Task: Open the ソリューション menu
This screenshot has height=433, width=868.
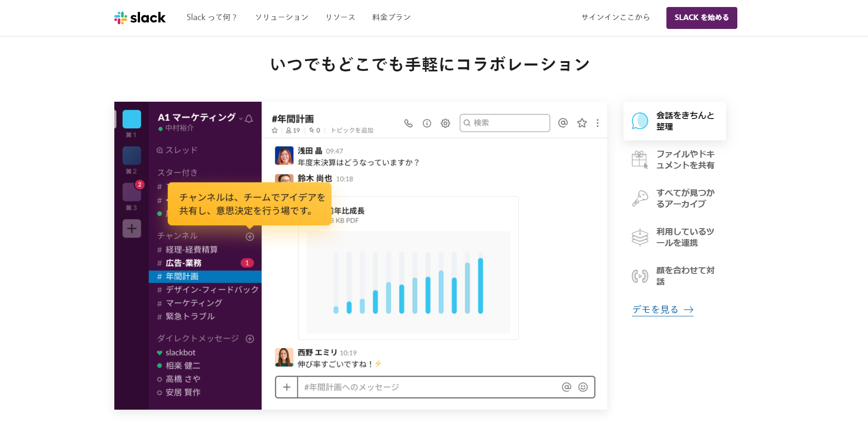Action: (x=282, y=17)
